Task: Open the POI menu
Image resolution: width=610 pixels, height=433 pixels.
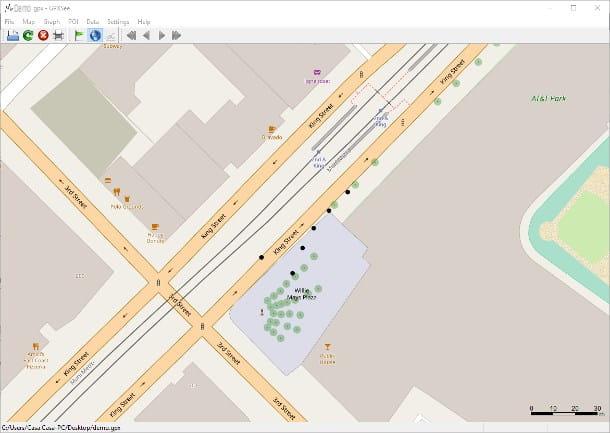Action: [x=74, y=22]
